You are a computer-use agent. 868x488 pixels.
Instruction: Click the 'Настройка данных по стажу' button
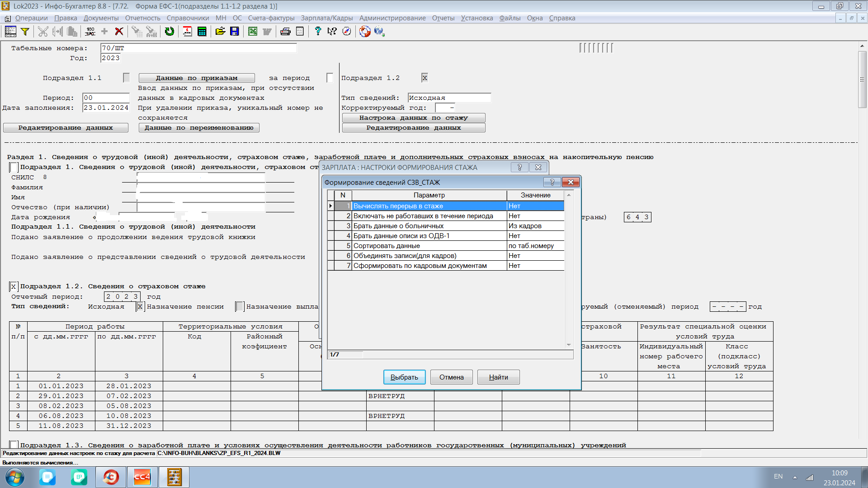[x=414, y=117]
